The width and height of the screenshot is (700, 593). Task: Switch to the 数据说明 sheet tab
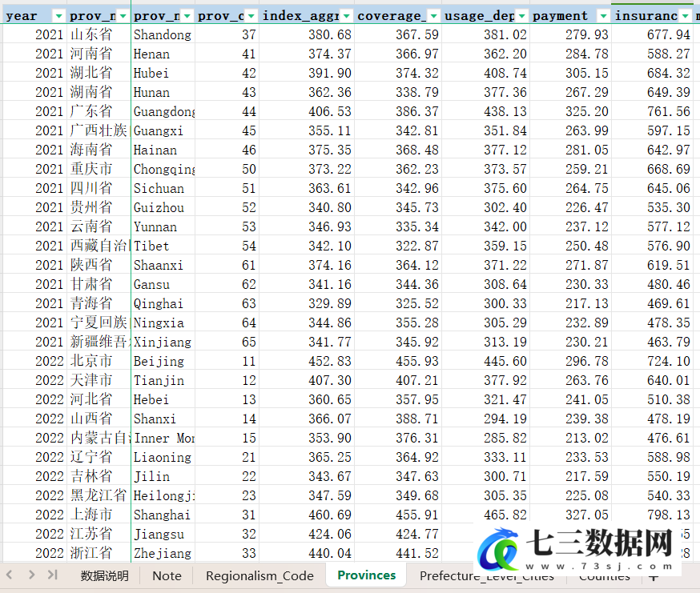[x=104, y=575]
